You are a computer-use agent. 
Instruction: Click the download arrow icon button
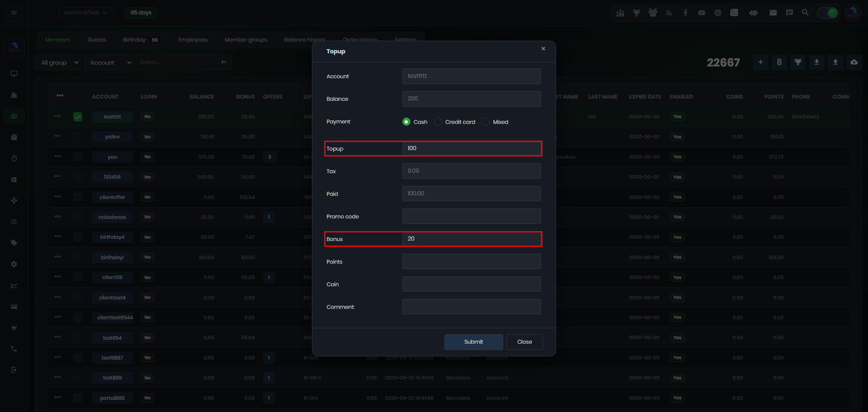(x=816, y=62)
